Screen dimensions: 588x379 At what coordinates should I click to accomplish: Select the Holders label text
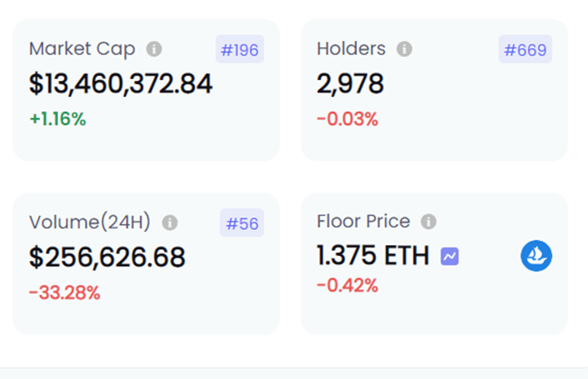click(x=351, y=49)
